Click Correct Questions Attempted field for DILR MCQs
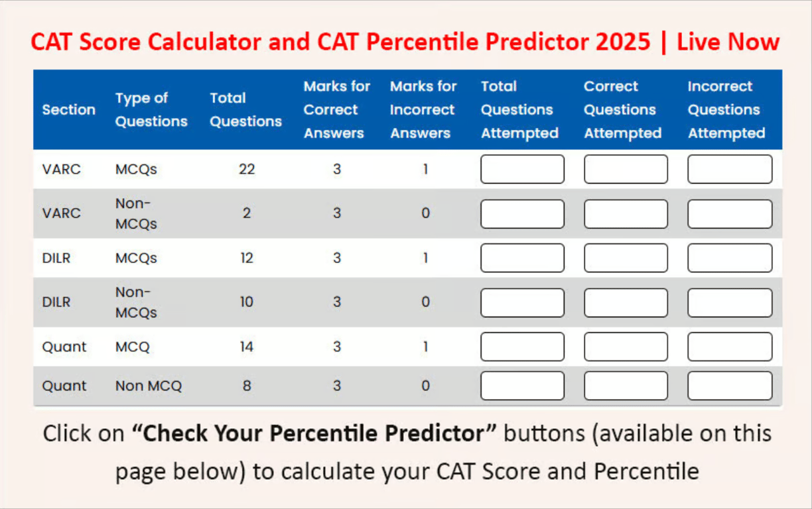Image resolution: width=812 pixels, height=509 pixels. pyautogui.click(x=626, y=258)
